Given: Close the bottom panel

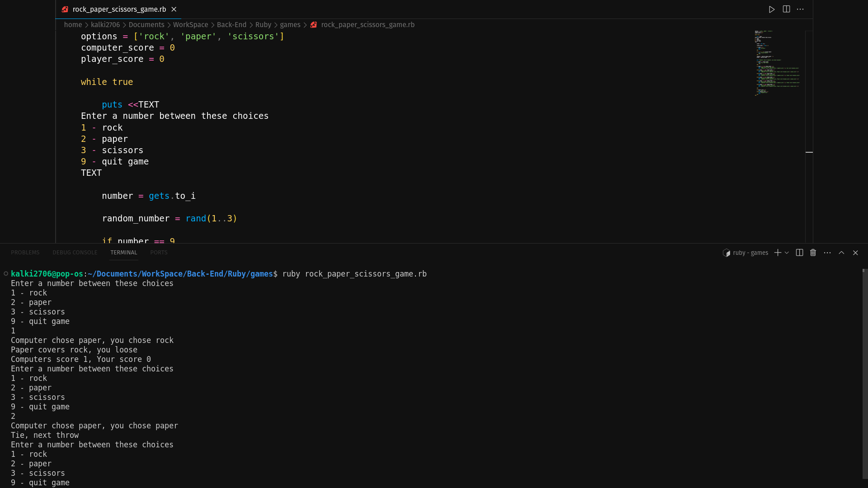Looking at the screenshot, I should pos(855,253).
